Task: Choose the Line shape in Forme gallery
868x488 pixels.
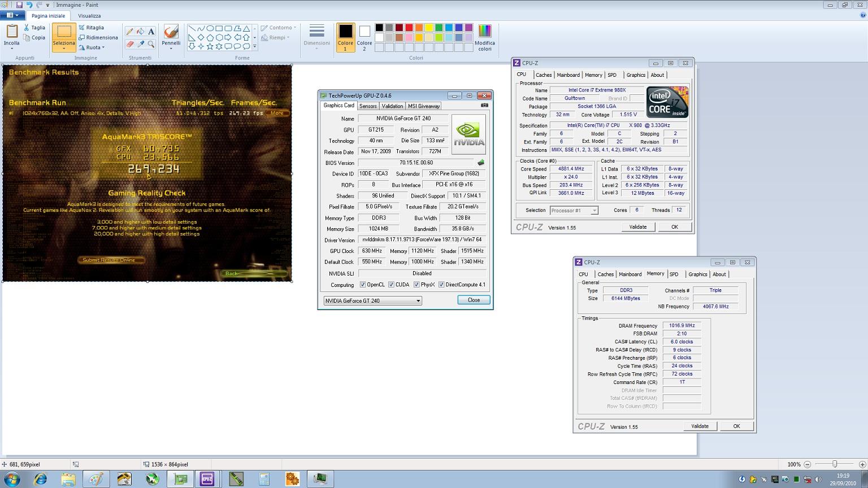Action: [x=192, y=28]
